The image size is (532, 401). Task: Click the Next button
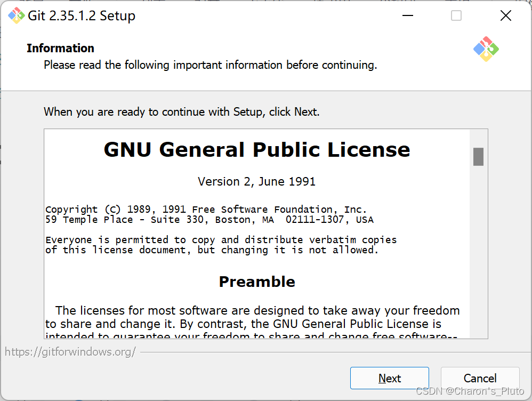(x=390, y=378)
